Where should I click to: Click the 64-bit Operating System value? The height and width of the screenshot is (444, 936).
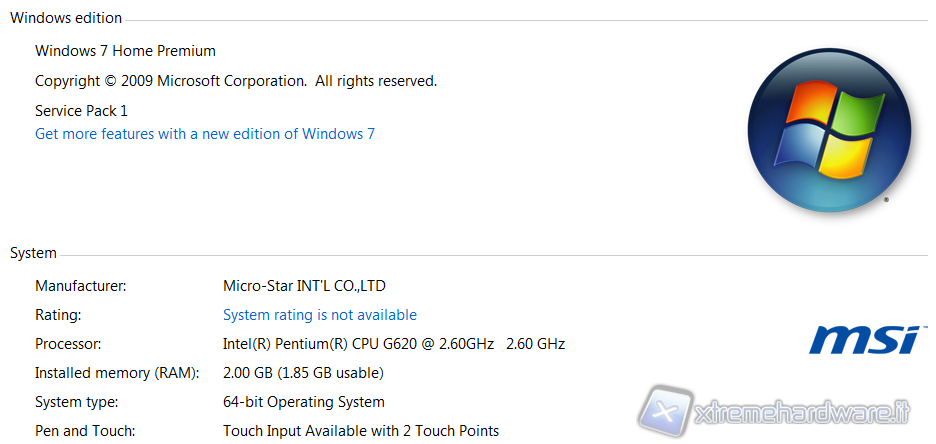[303, 402]
